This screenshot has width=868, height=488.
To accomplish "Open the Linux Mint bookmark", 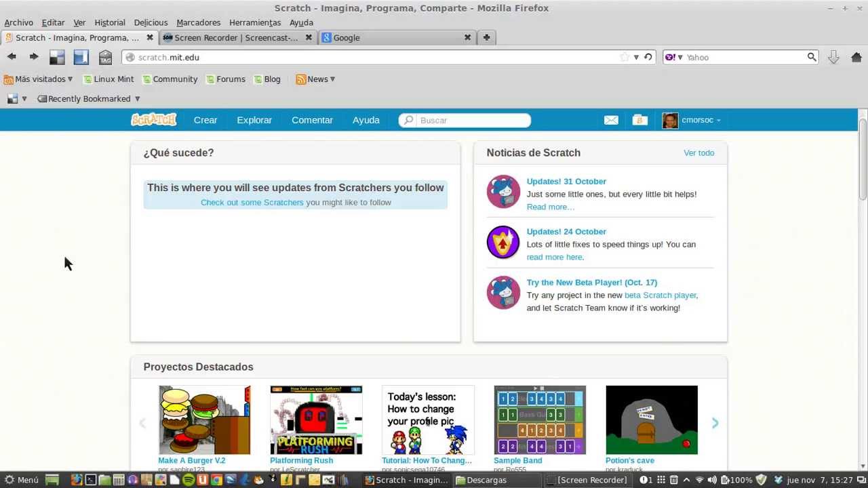I will (x=108, y=79).
